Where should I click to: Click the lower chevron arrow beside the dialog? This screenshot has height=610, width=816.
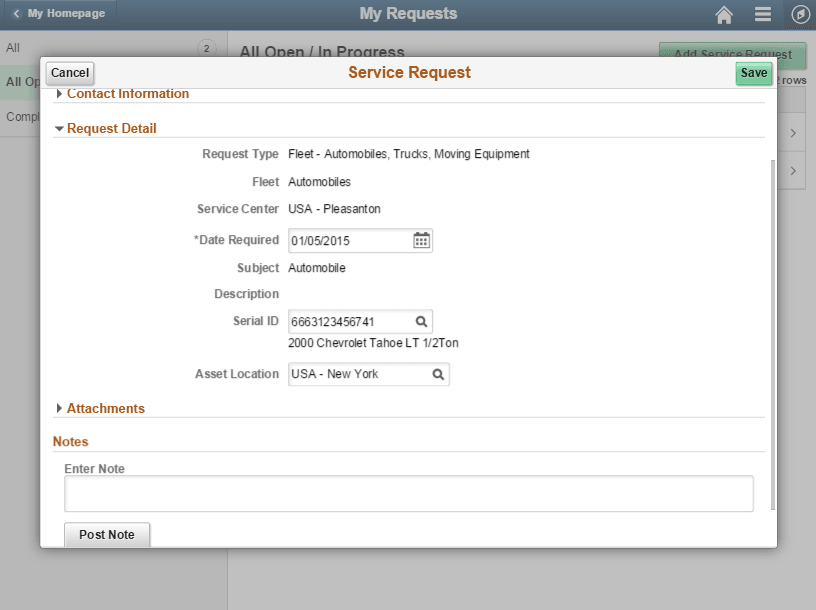(791, 170)
